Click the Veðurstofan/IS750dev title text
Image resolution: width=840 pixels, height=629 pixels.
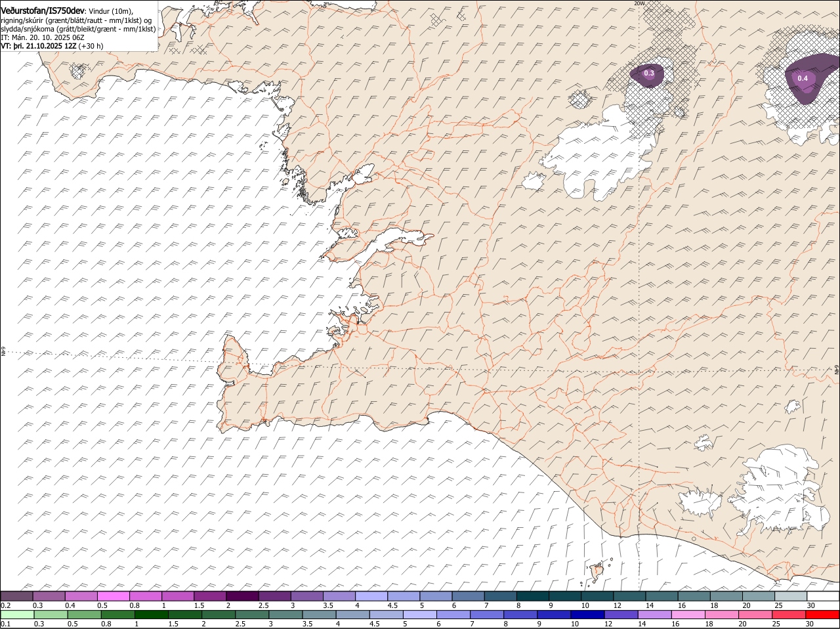[43, 11]
